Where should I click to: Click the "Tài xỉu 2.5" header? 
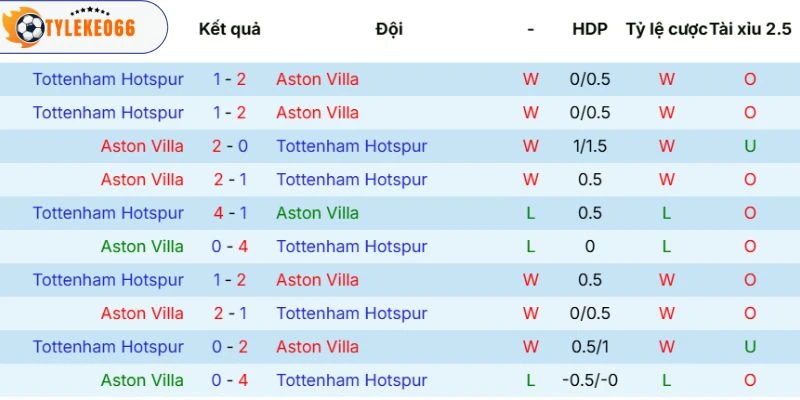(x=749, y=29)
